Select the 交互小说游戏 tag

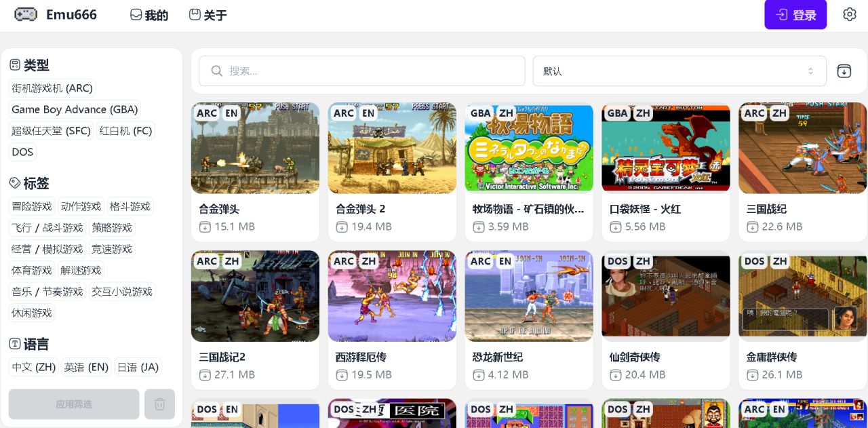(122, 292)
